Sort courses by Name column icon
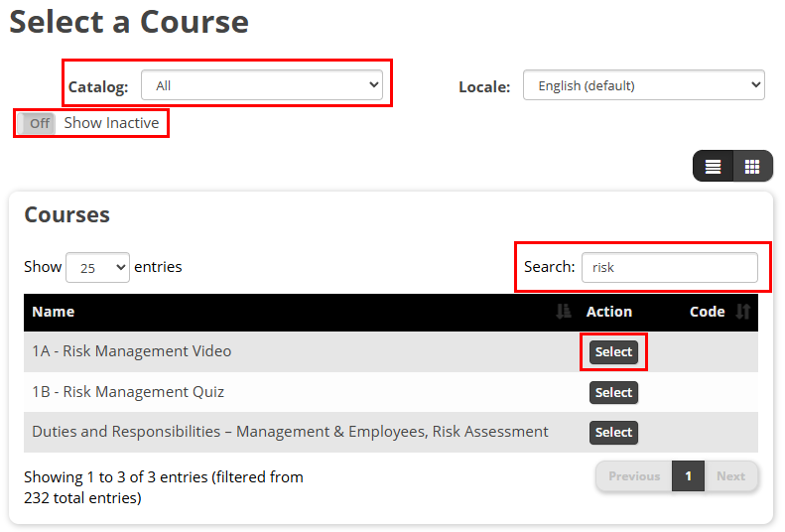Viewport: 785px width, 532px height. click(564, 312)
